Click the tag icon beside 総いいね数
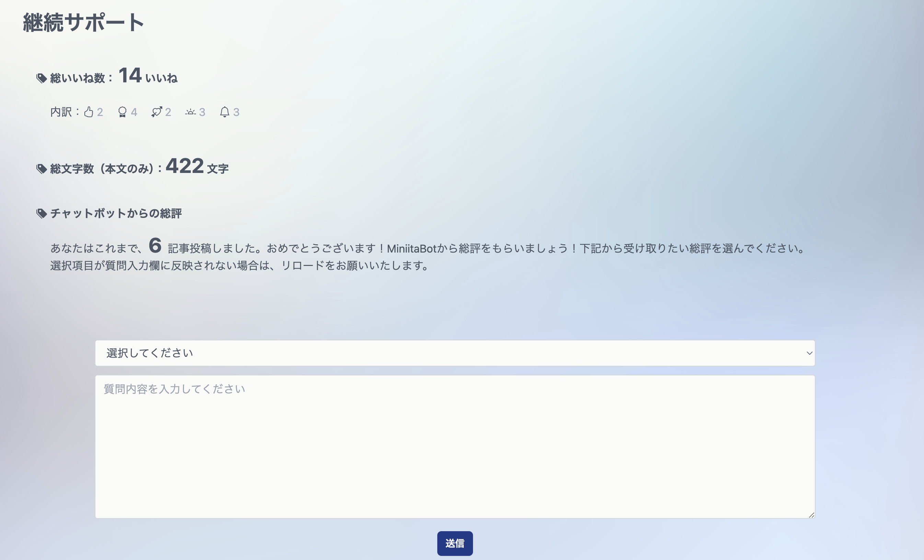 pyautogui.click(x=41, y=78)
